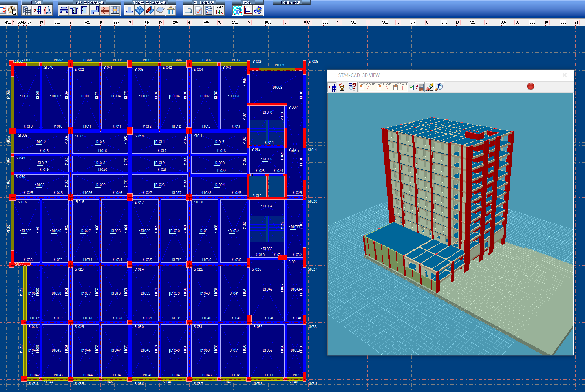
Task: Open the TOOLS menu
Action: pyautogui.click(x=248, y=2)
